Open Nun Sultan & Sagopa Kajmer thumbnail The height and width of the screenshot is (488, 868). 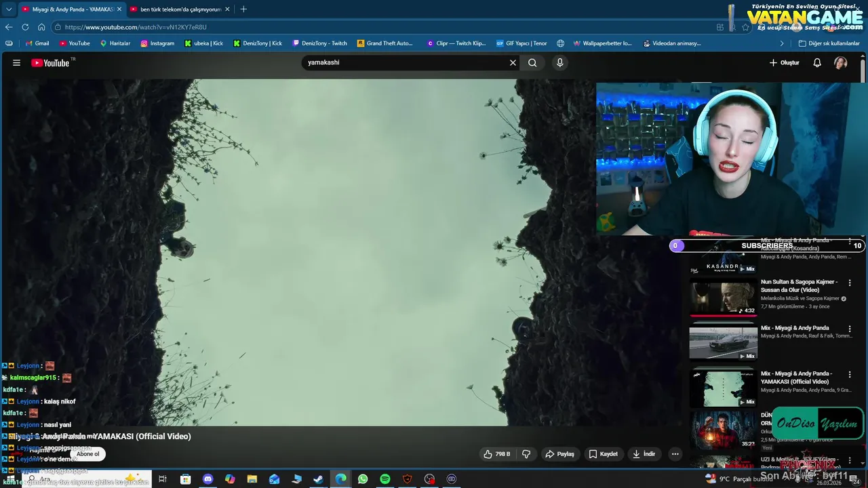724,296
